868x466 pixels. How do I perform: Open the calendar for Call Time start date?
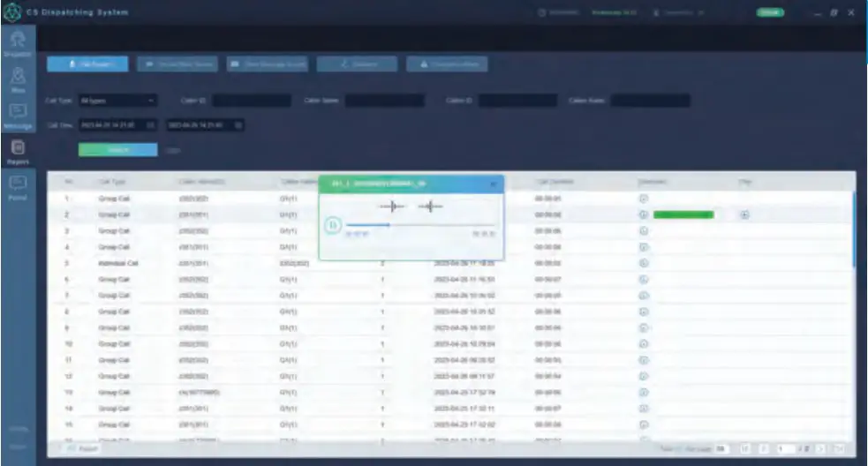150,125
